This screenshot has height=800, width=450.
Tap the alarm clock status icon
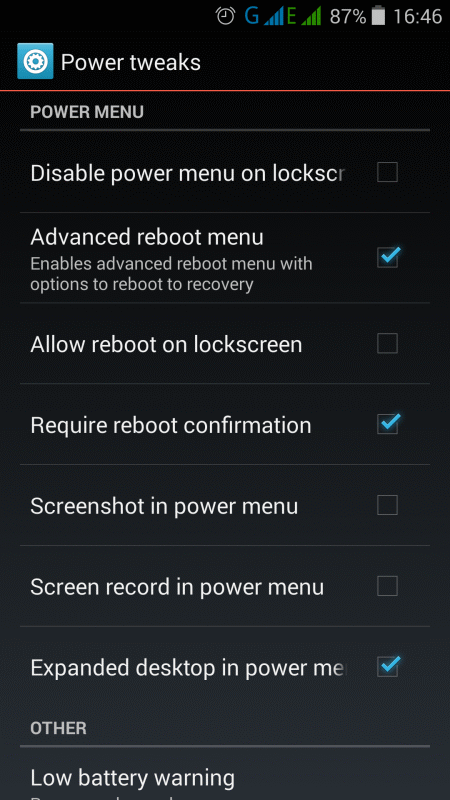225,16
